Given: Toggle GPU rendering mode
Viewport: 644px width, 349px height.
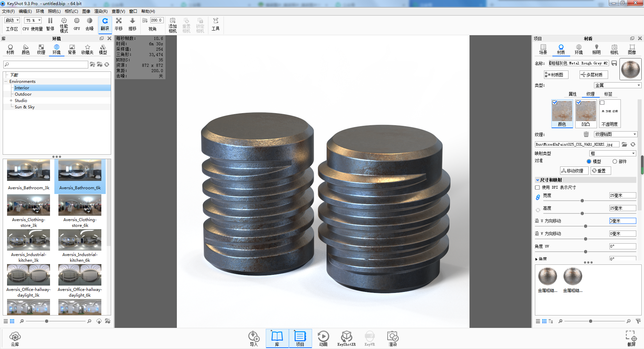Looking at the screenshot, I should coord(77,24).
